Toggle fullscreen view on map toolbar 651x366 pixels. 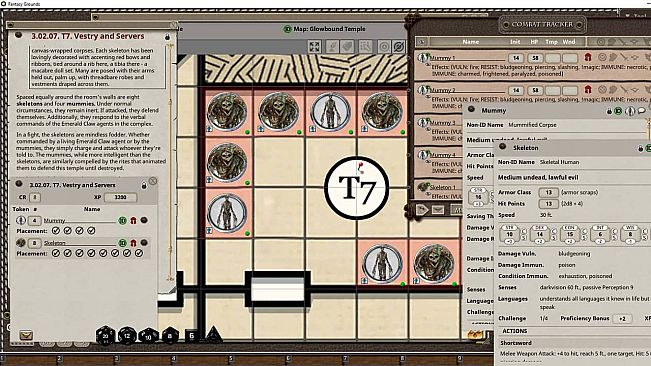tap(314, 46)
